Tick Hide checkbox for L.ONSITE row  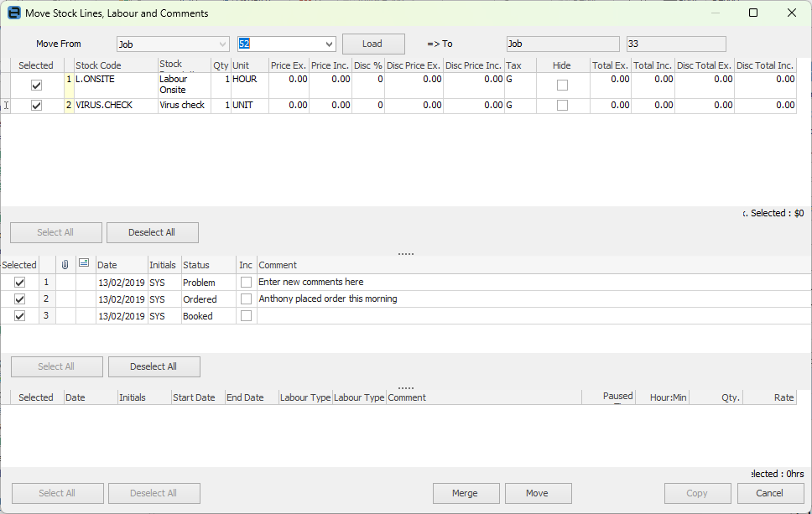562,85
